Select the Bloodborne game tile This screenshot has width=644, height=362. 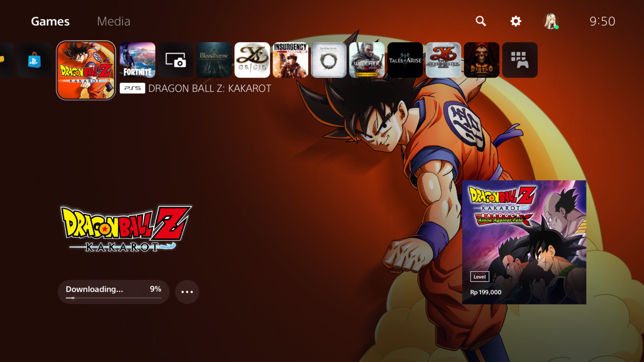214,60
